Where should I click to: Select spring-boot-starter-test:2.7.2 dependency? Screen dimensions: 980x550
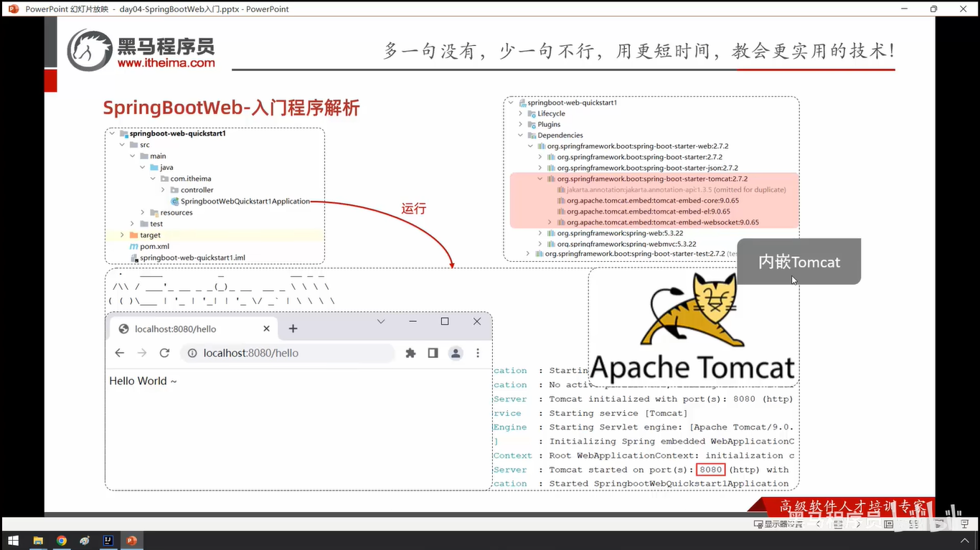tap(635, 254)
